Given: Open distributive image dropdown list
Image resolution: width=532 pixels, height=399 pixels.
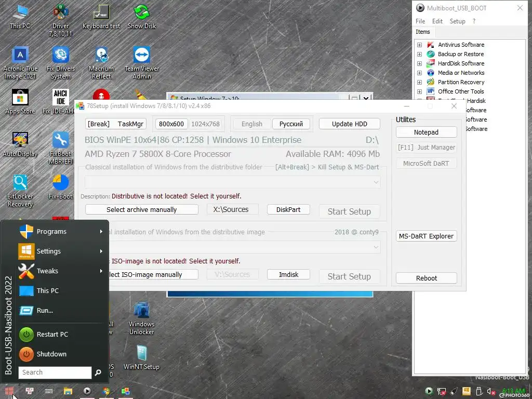Looking at the screenshot, I should pos(376,247).
